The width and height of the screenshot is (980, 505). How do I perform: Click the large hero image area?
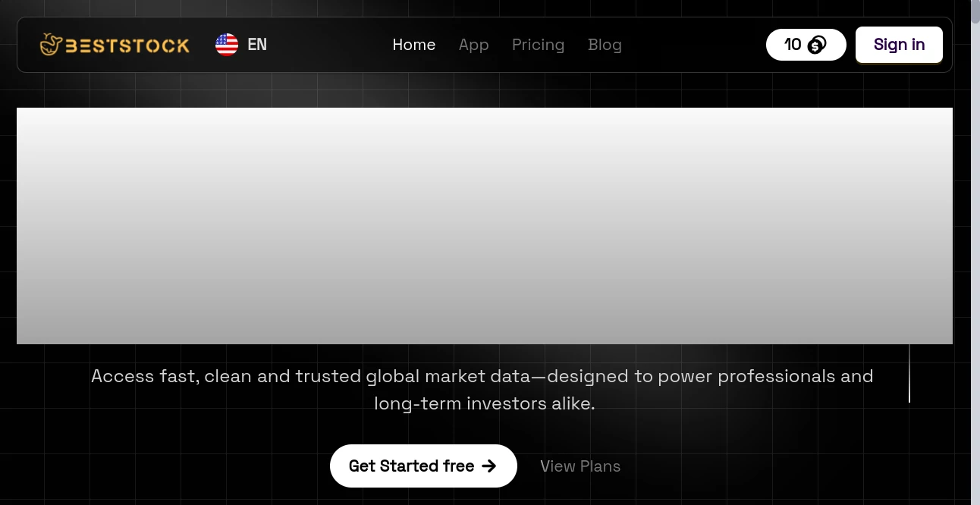pyautogui.click(x=485, y=226)
